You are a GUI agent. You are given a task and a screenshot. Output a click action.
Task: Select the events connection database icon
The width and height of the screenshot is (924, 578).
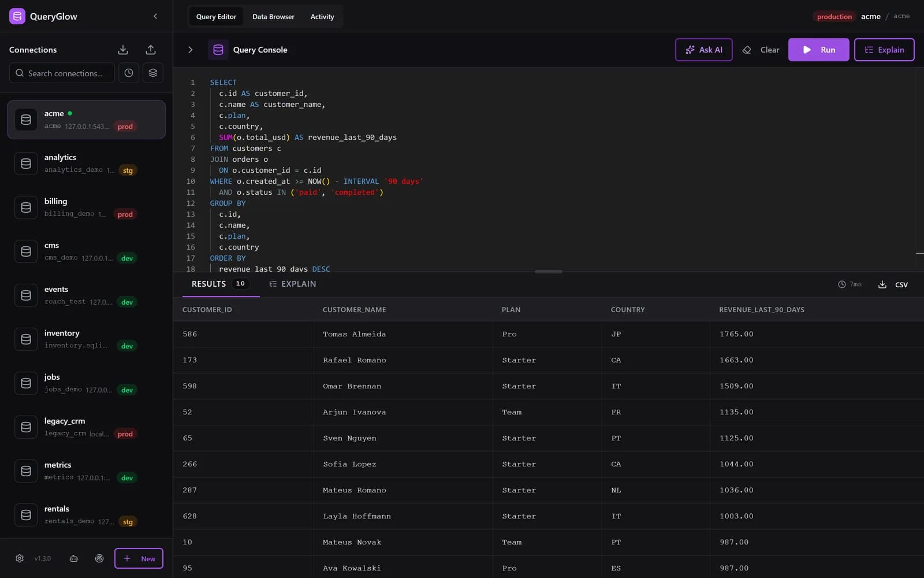[26, 295]
